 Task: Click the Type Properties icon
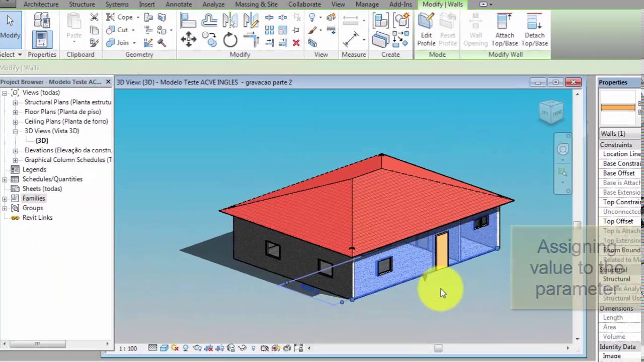[42, 20]
